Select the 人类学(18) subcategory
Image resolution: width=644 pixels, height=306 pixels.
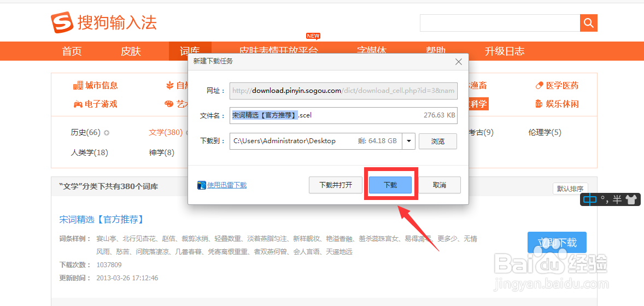click(89, 153)
